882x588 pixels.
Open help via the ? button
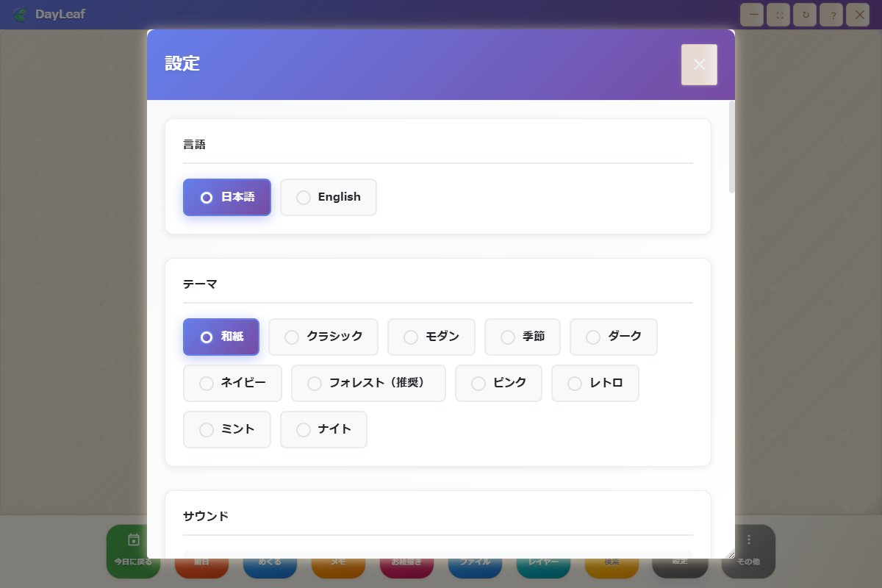(831, 14)
